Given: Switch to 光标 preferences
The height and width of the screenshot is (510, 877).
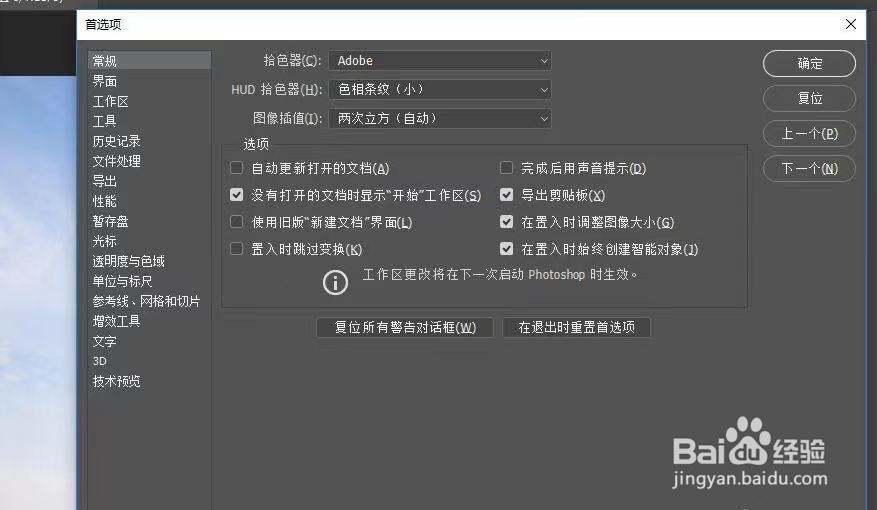Looking at the screenshot, I should 105,241.
